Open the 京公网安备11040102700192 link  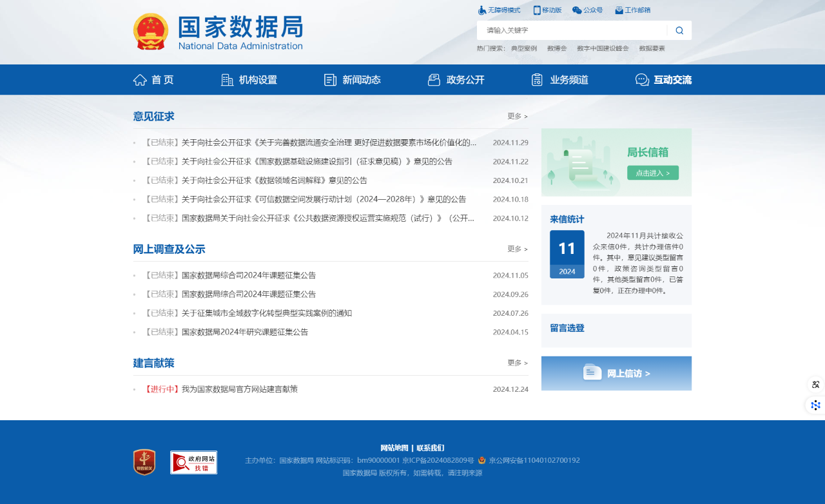pyautogui.click(x=534, y=460)
